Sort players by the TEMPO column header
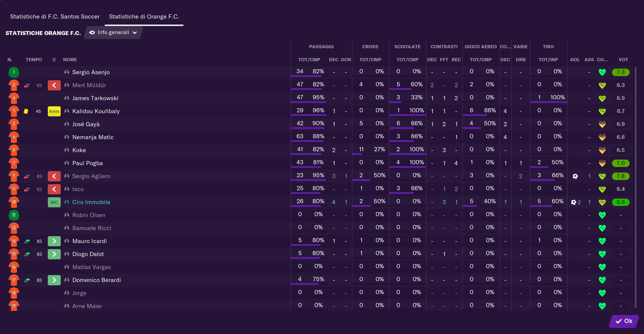 click(x=34, y=60)
